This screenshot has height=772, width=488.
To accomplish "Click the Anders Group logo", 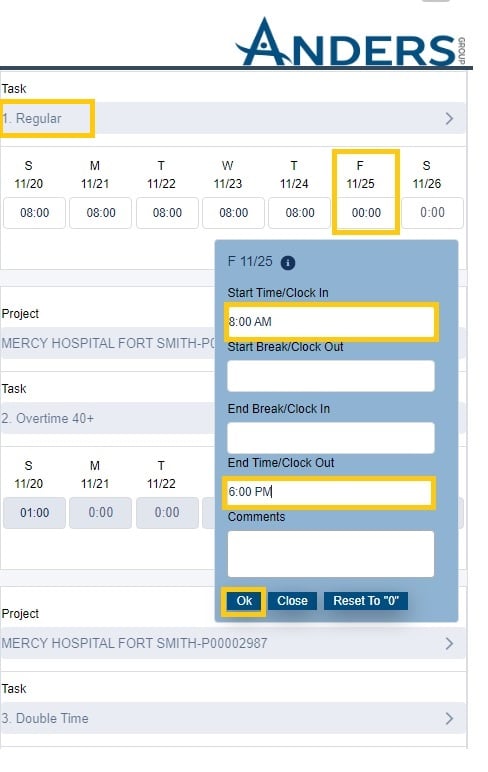I will point(351,42).
